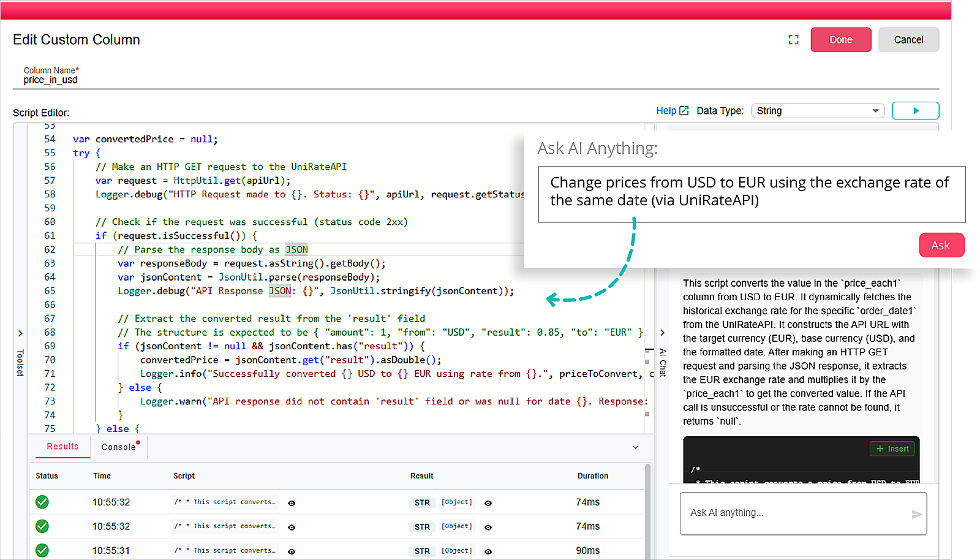Run the script with the play button

915,111
